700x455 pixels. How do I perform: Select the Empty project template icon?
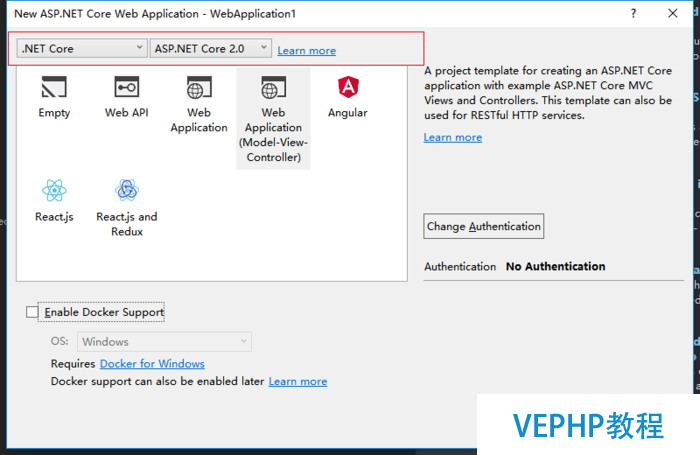tap(54, 87)
